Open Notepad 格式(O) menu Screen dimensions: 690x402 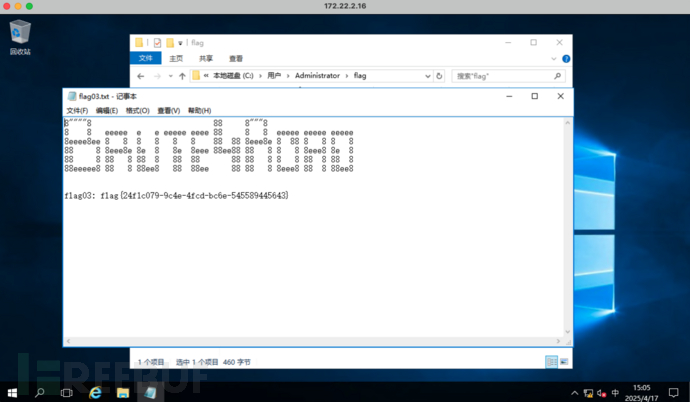pos(137,110)
